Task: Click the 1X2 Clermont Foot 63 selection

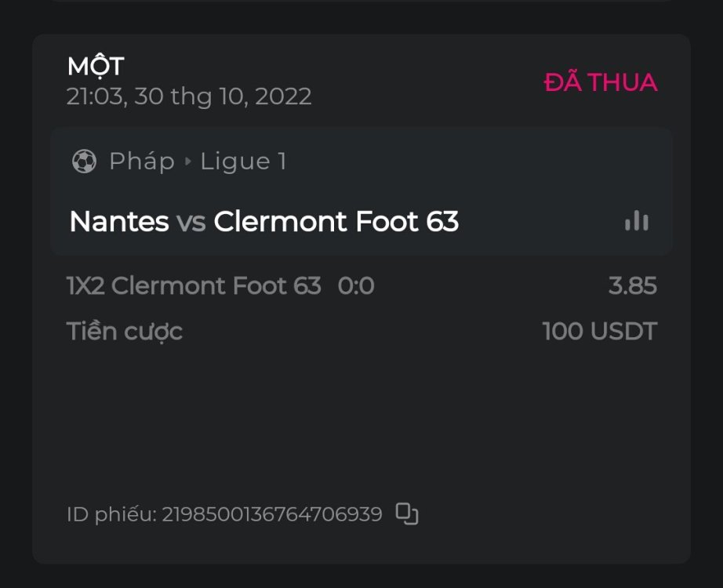Action: click(194, 286)
